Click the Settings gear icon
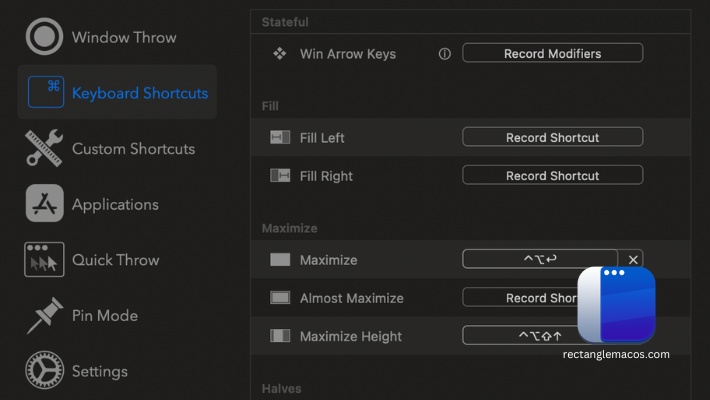 point(44,370)
